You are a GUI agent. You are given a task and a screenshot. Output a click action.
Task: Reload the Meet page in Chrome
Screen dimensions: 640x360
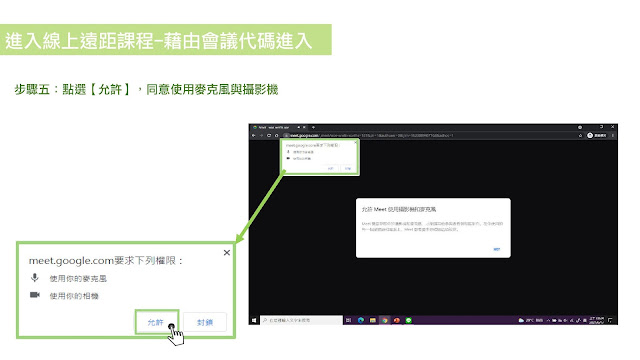[269, 136]
